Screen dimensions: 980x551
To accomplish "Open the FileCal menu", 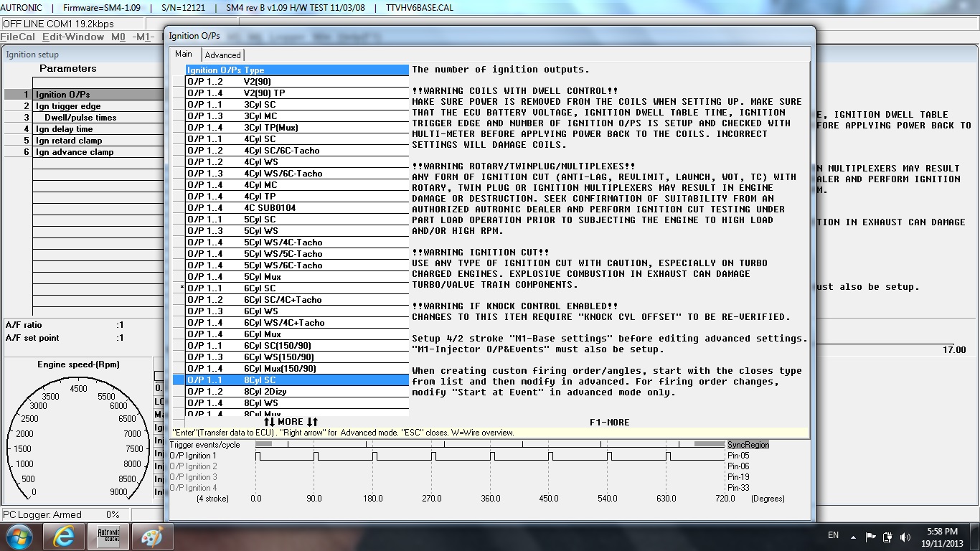I will pyautogui.click(x=17, y=37).
